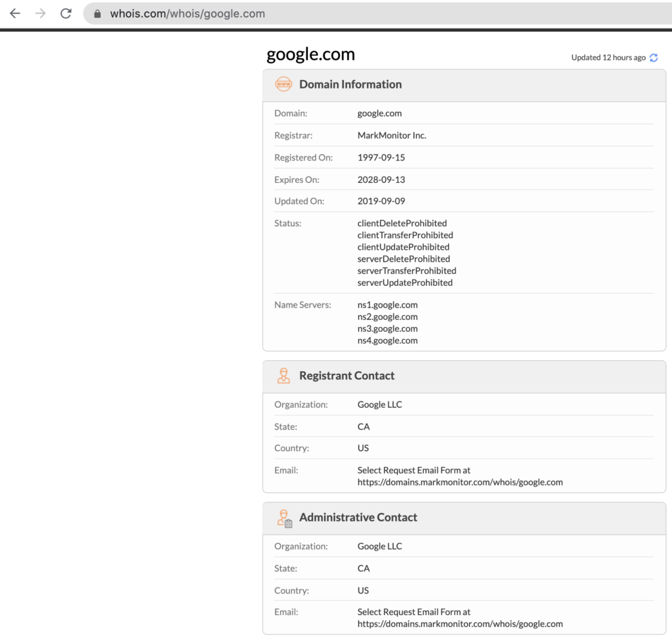Image resolution: width=672 pixels, height=642 pixels.
Task: Click the Registrant Contact person icon
Action: (x=283, y=376)
